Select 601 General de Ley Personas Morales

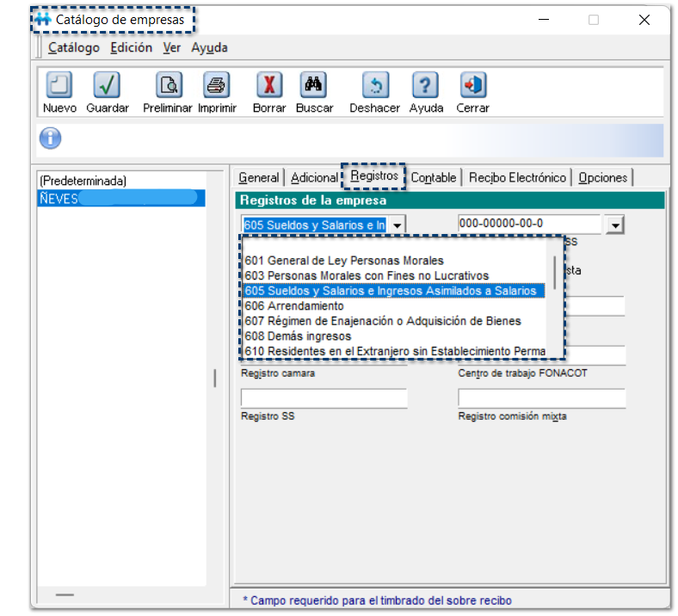[344, 260]
